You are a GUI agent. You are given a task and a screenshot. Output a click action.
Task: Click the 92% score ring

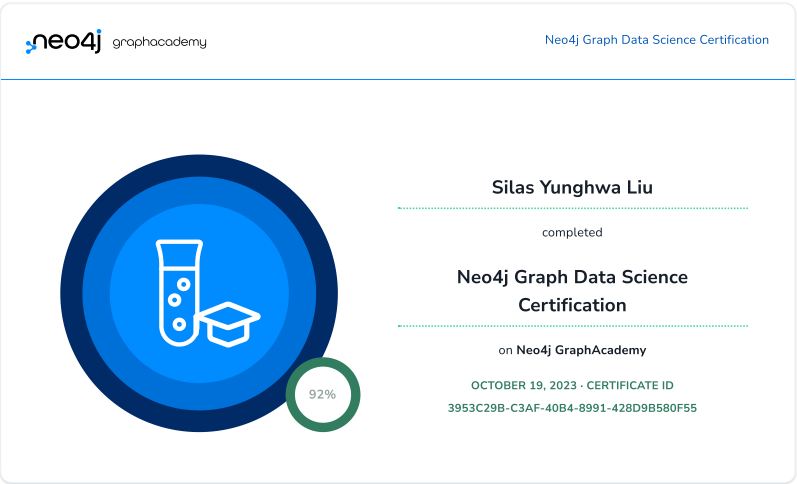pyautogui.click(x=323, y=395)
